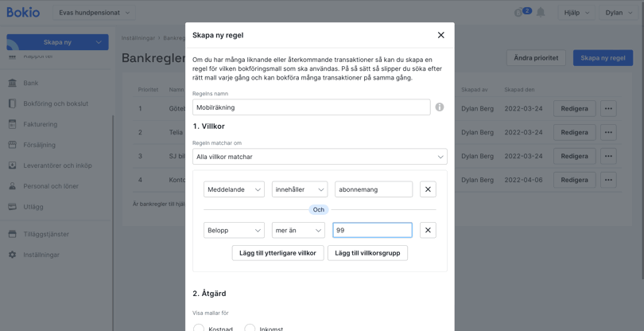The height and width of the screenshot is (331, 644).
Task: Select the Inkomst radio button
Action: click(x=250, y=328)
